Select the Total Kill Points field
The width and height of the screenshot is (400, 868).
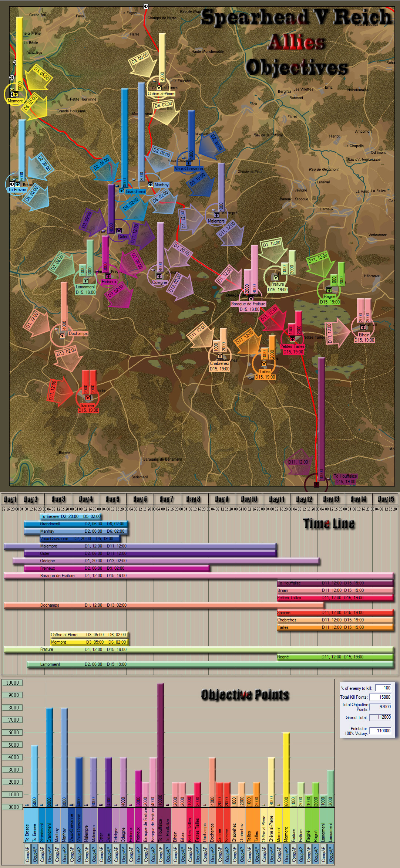[380, 697]
